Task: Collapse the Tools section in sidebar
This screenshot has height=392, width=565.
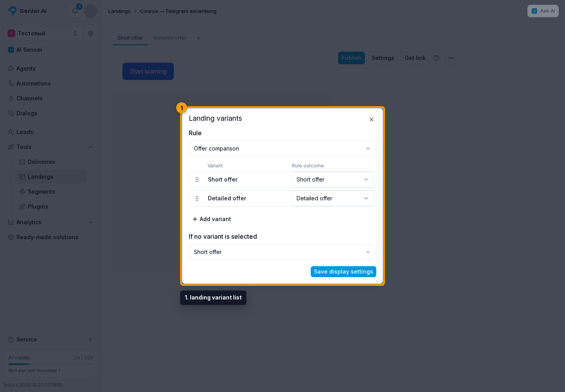Action: coord(91,147)
